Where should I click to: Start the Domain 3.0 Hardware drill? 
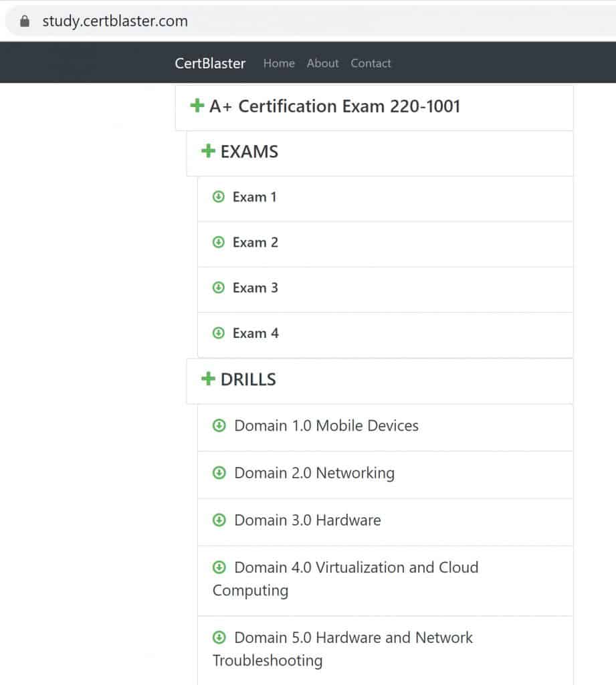[308, 520]
